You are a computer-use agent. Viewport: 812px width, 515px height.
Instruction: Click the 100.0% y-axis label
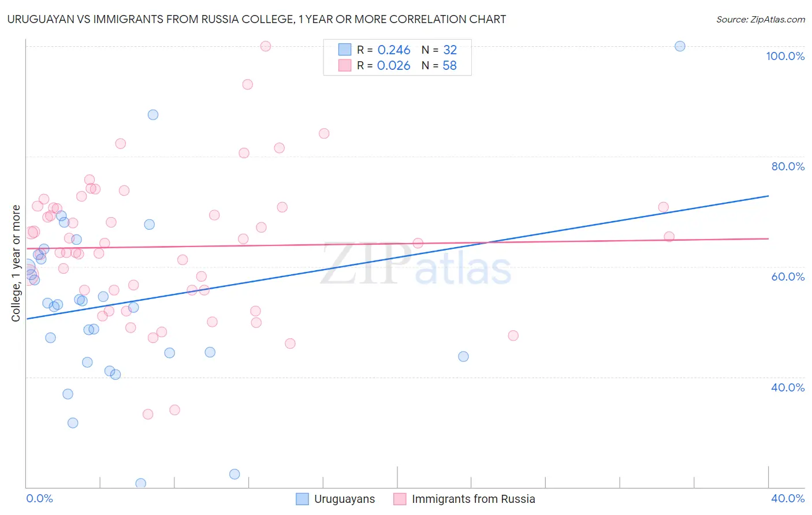(x=785, y=56)
